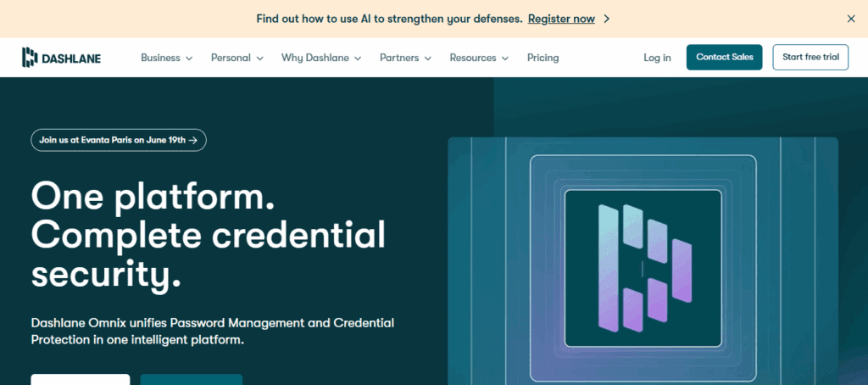Expand the Business menu chevron
Image resolution: width=868 pixels, height=385 pixels.
click(189, 59)
